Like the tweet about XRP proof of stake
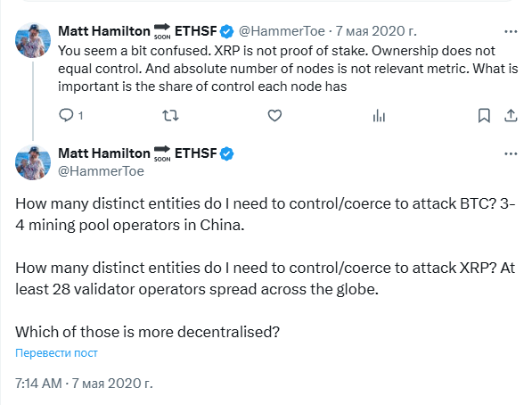 [274, 115]
